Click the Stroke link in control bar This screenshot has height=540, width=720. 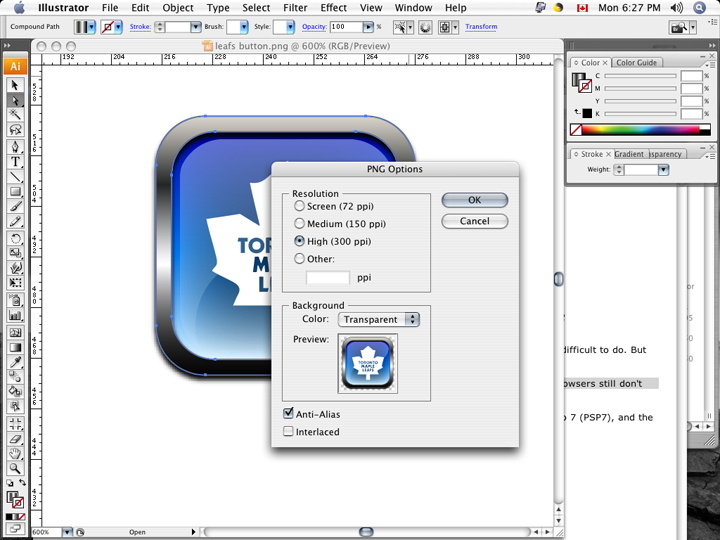tap(140, 27)
